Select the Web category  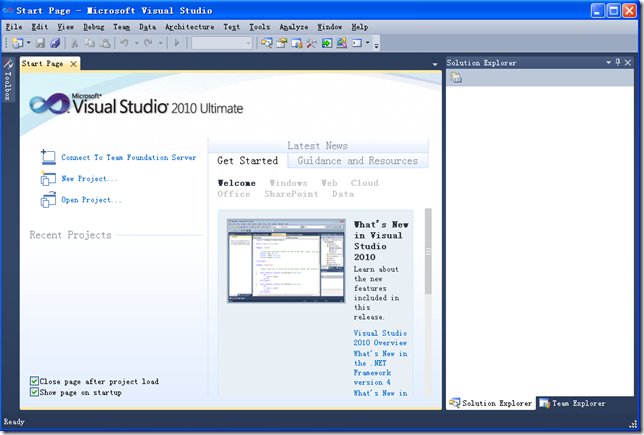tap(329, 183)
